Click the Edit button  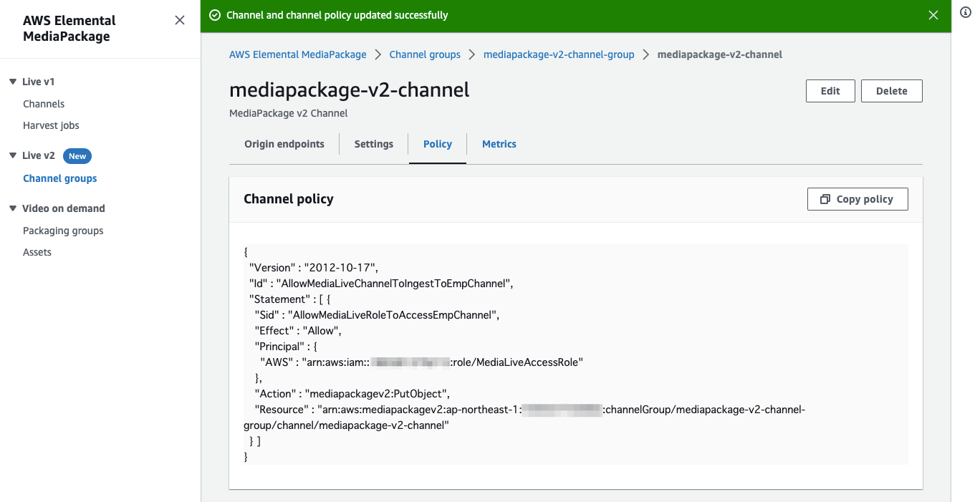(x=830, y=90)
